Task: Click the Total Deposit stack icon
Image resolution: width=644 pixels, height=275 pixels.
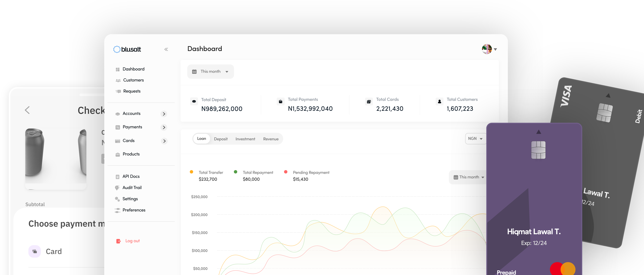Action: 194,101
